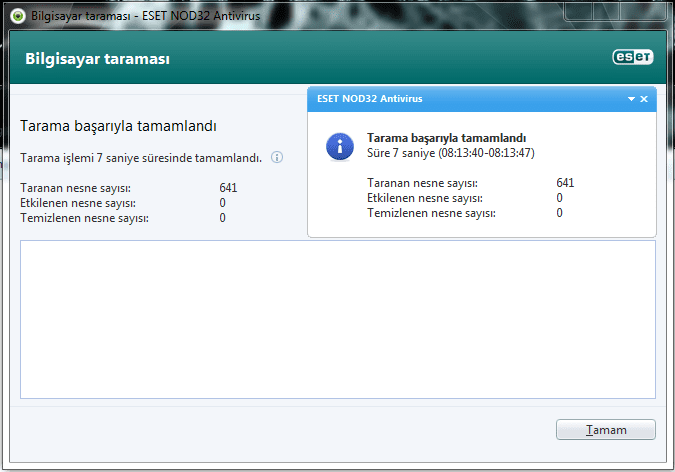Select 'Taranan nesne sayısı:' label in main window

point(75,188)
